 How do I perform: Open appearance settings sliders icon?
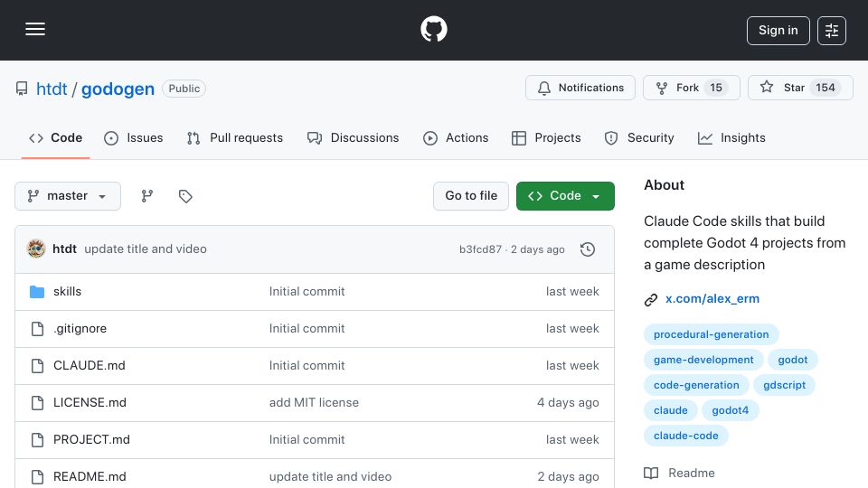pos(832,31)
